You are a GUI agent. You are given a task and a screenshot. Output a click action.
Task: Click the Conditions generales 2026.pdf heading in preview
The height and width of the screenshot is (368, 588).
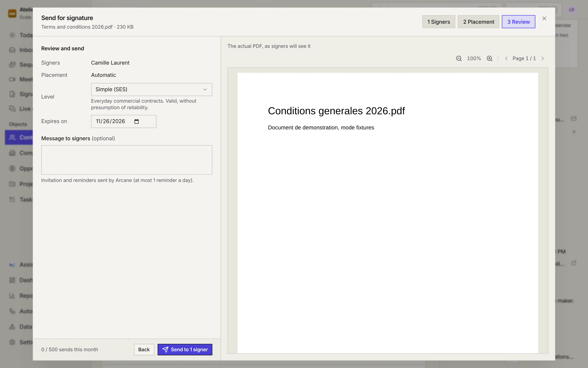(336, 111)
